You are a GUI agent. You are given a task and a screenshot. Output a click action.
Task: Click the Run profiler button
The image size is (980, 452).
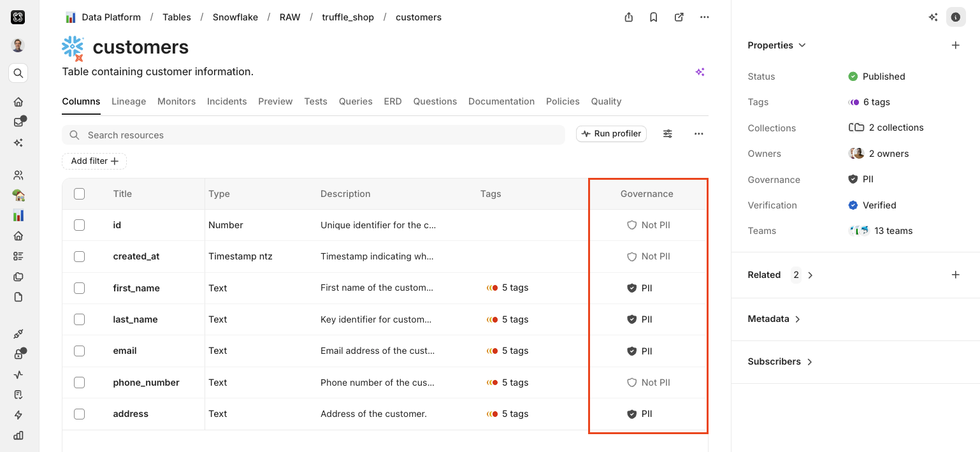click(611, 134)
